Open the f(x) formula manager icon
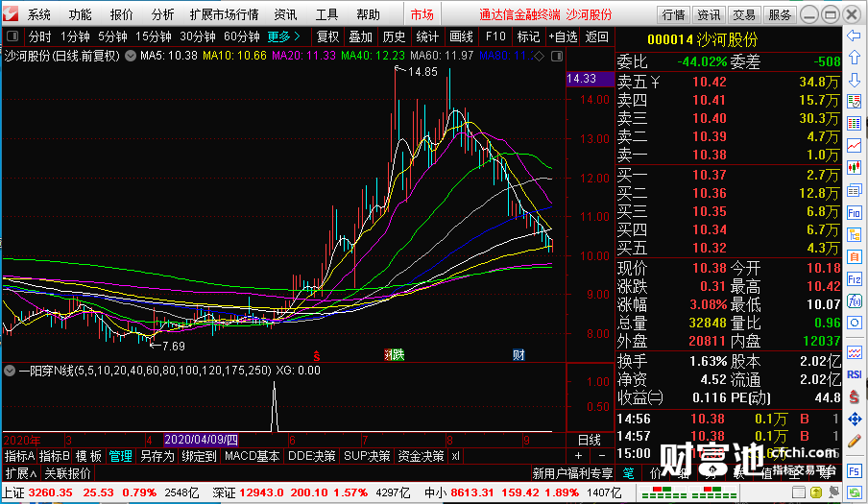Viewport: 868px width, 504px height. 855,301
